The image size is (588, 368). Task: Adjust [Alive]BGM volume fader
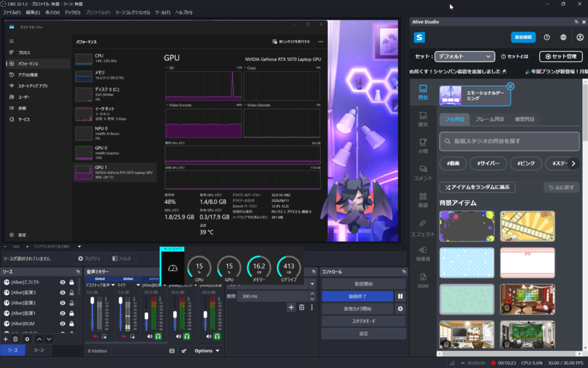146,316
